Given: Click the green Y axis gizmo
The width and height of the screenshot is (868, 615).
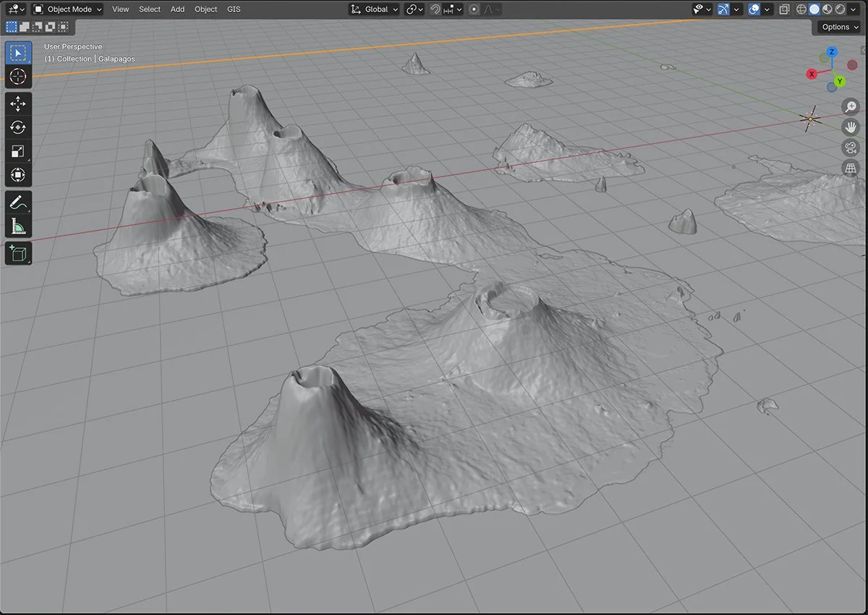Looking at the screenshot, I should [840, 81].
